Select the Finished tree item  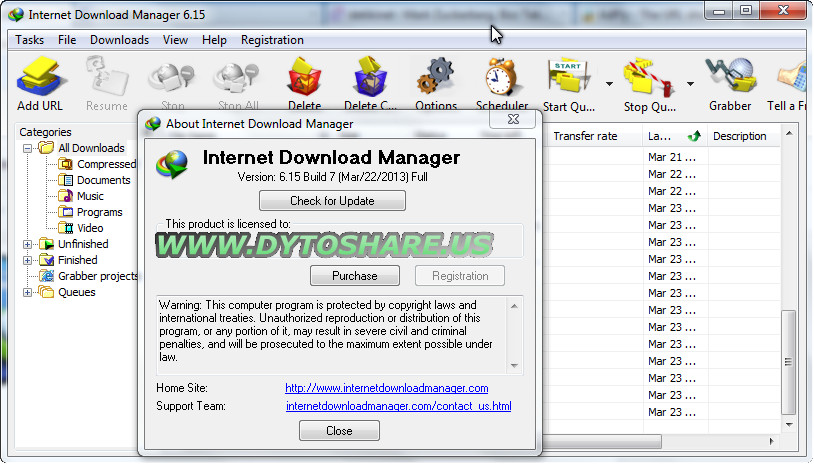[x=78, y=261]
